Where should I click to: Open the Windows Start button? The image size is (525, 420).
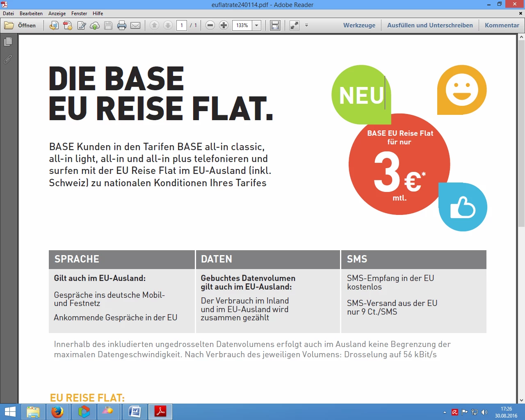pyautogui.click(x=10, y=412)
